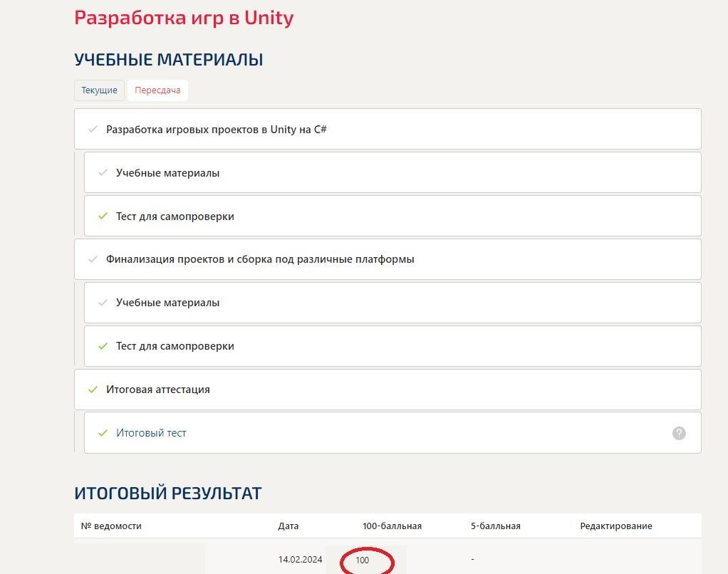Viewport: 728px width, 574px height.
Task: Open second Учебные материалы item
Action: click(x=392, y=303)
